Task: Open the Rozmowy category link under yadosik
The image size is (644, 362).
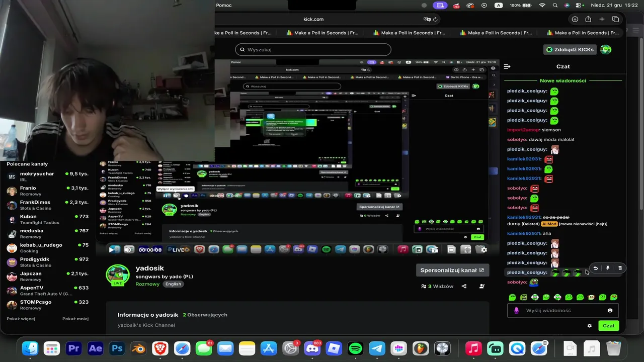Action: [x=147, y=284]
